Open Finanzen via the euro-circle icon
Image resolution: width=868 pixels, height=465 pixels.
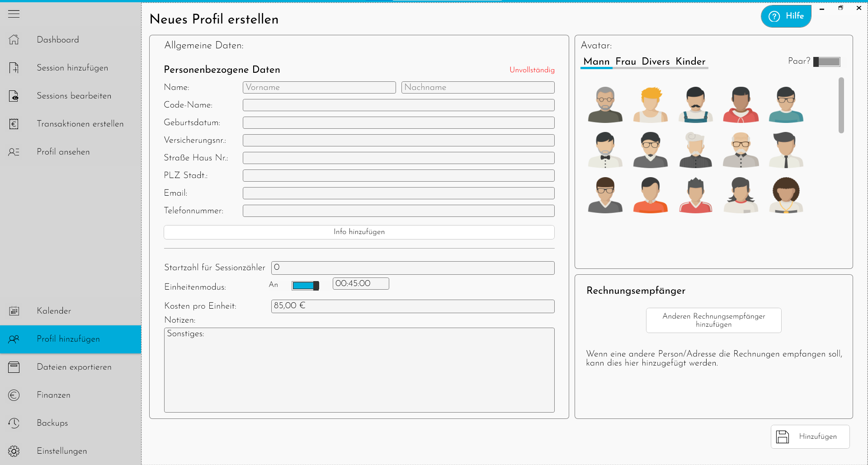[x=14, y=395]
